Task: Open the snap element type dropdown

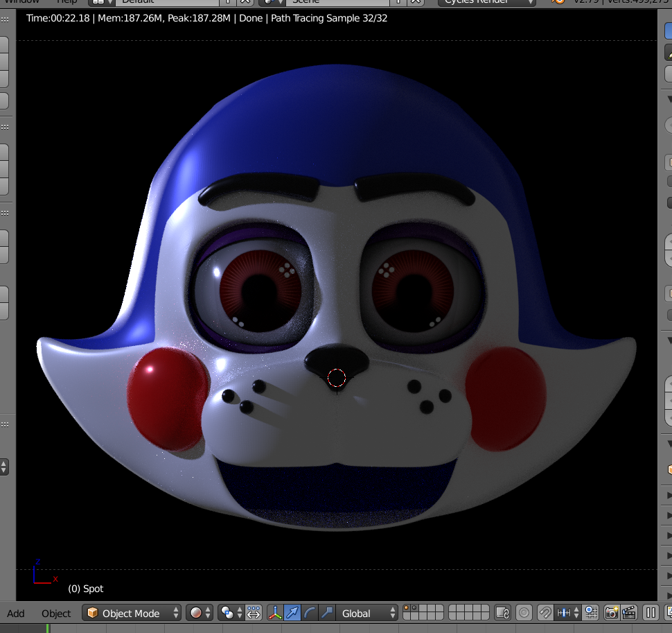Action: pos(568,614)
